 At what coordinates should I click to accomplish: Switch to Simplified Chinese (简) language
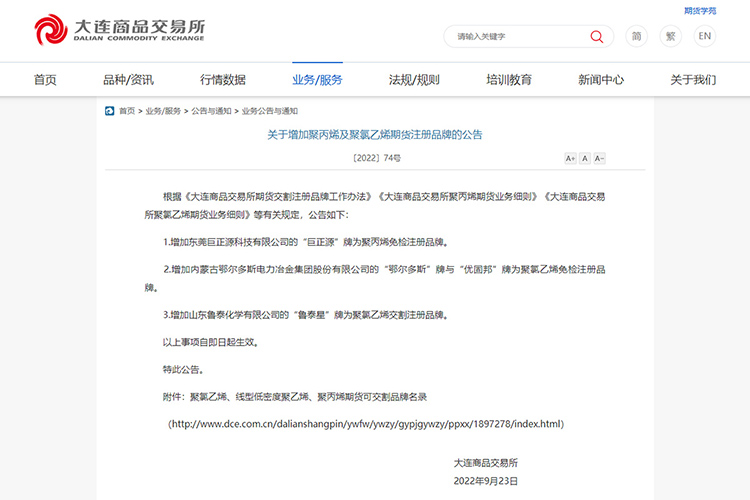tap(637, 36)
